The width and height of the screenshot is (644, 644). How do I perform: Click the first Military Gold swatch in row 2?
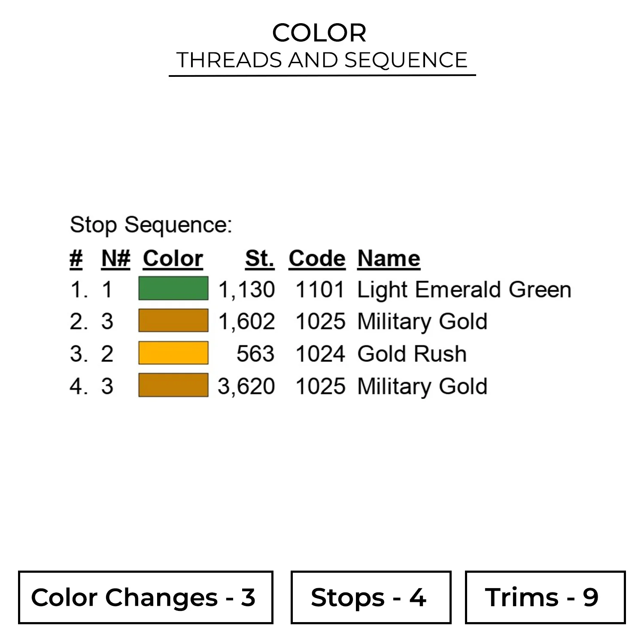coord(173,321)
